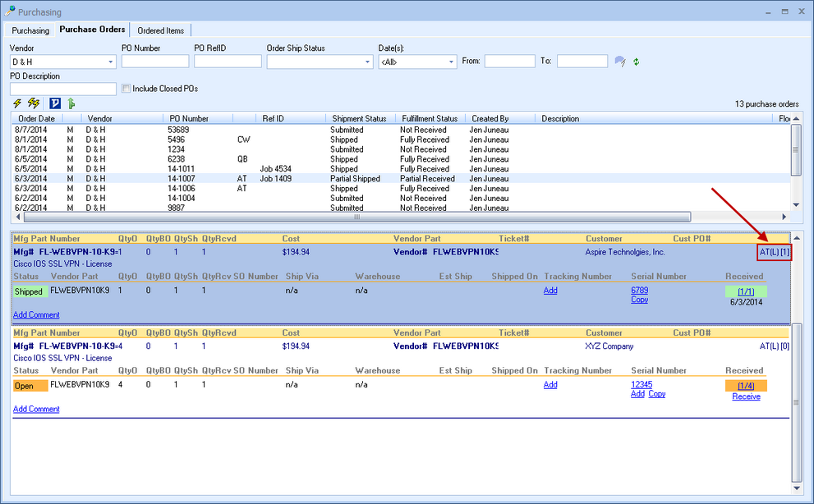Click the double lightning bolt toolbar icon
This screenshot has width=814, height=504.
[x=34, y=103]
